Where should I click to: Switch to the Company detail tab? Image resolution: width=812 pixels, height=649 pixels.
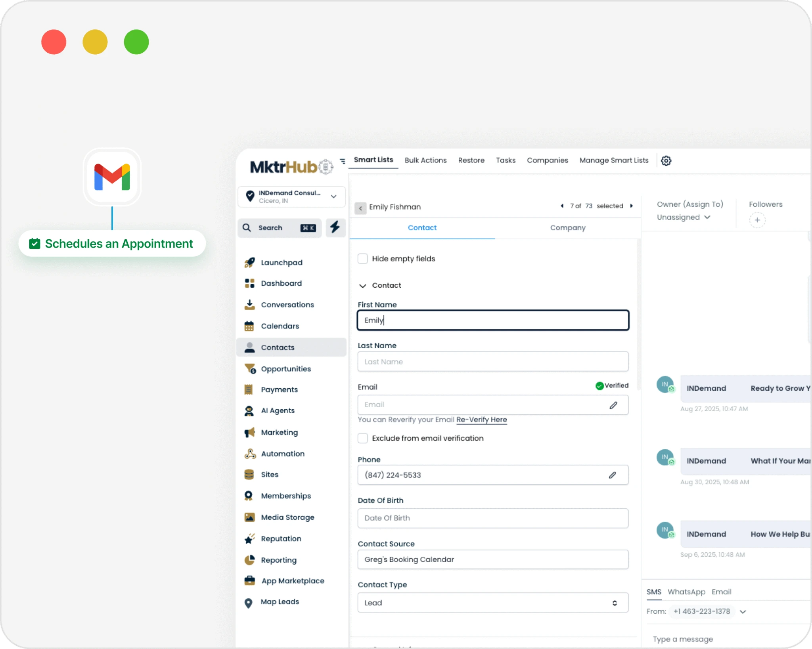pos(567,228)
